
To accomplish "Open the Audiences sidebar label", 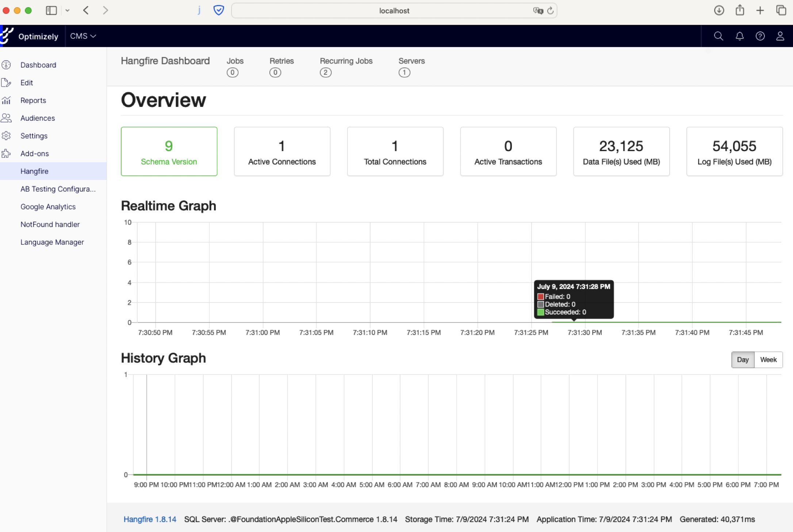I will pos(38,118).
